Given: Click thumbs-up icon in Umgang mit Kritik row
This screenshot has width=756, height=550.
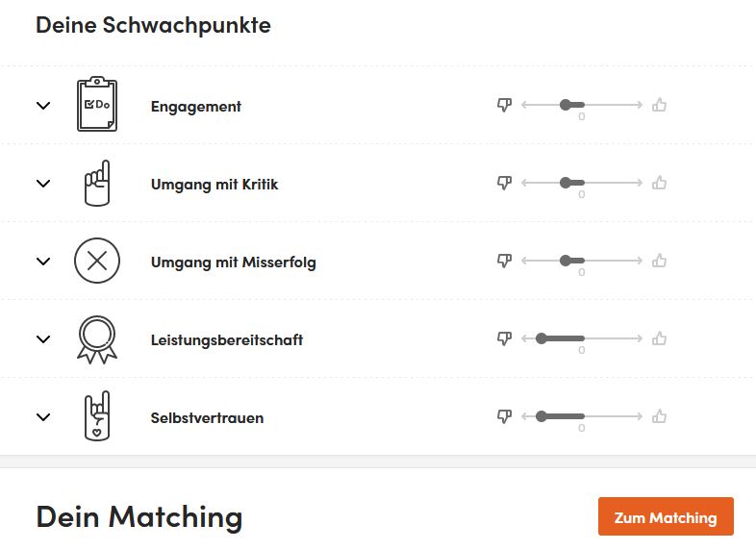Looking at the screenshot, I should [x=659, y=183].
